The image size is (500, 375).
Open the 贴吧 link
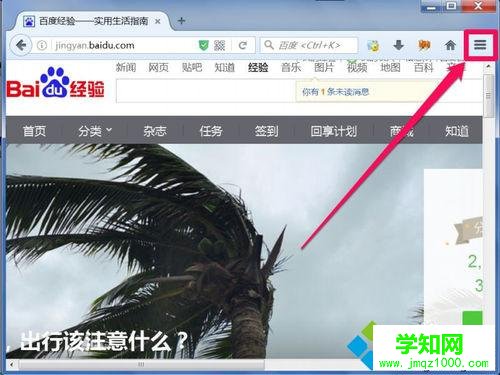[192, 67]
